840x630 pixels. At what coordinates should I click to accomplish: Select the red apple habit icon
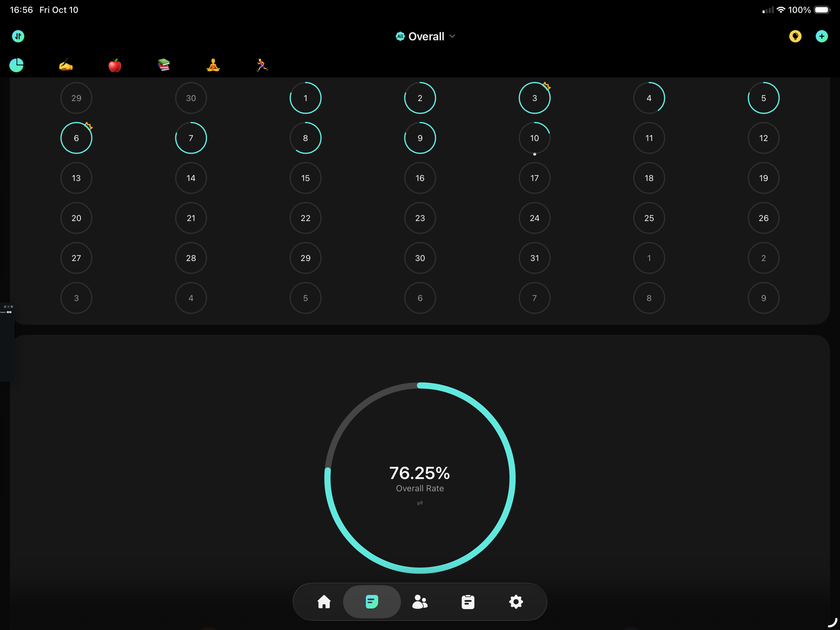click(115, 65)
